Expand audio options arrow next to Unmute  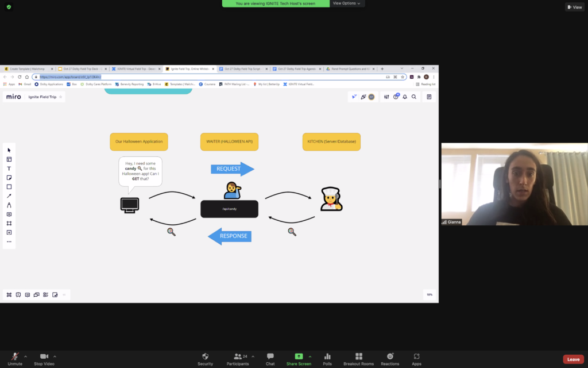click(25, 356)
